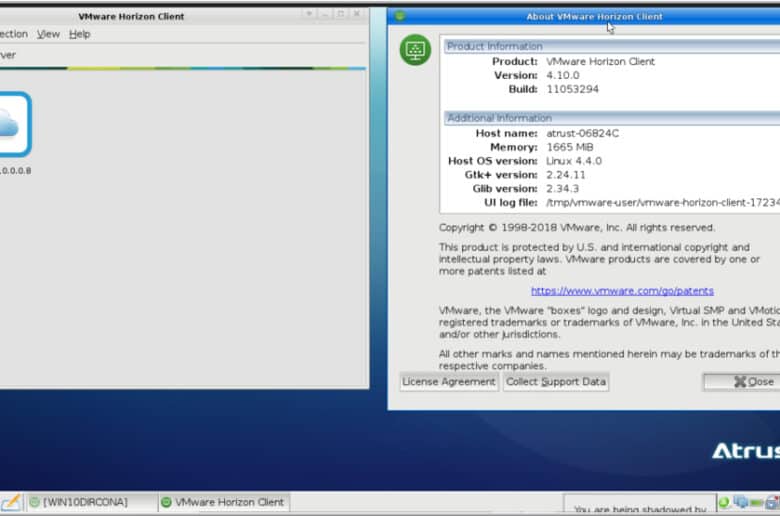Screen dimensions: 780x516
Task: Minimize the VMware Horizon Client window
Action: tap(325, 14)
